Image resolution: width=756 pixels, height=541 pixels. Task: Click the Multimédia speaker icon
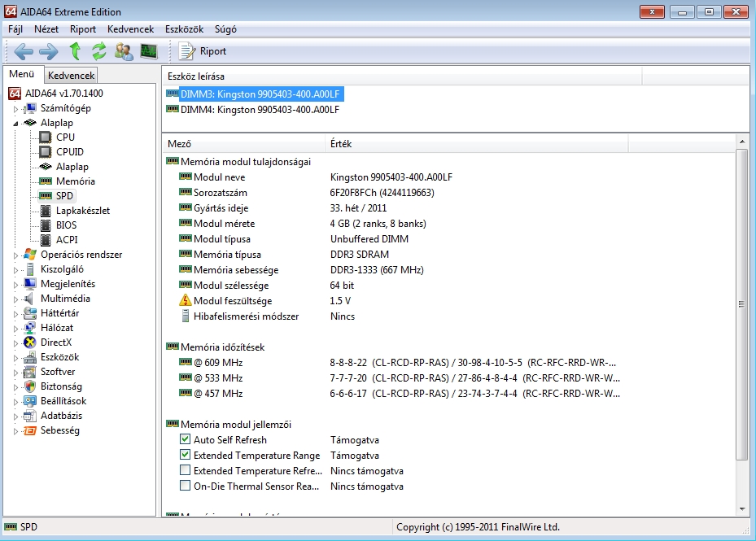[x=30, y=299]
